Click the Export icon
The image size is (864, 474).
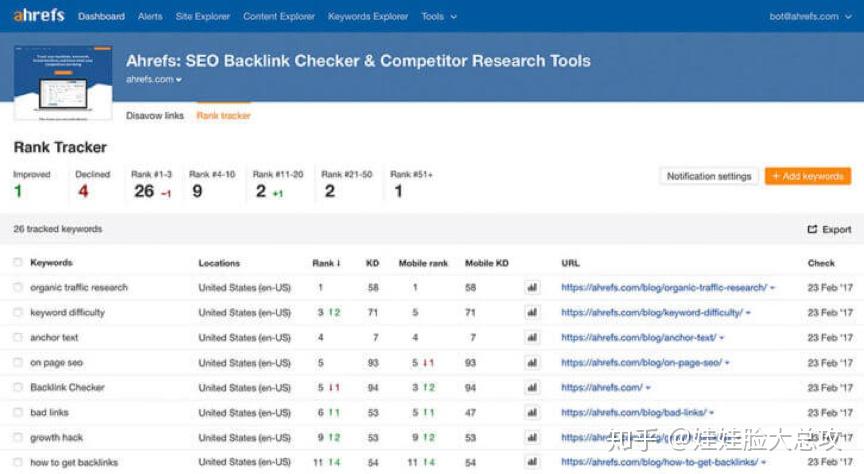point(812,229)
